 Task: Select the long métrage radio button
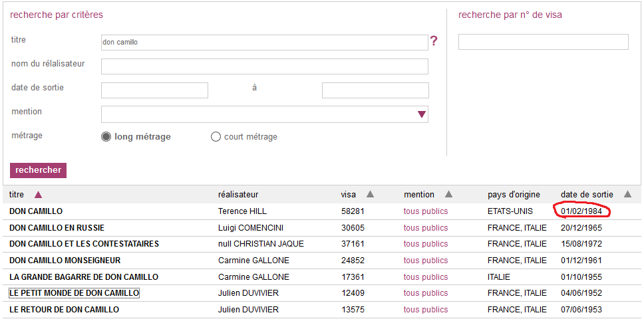click(106, 137)
